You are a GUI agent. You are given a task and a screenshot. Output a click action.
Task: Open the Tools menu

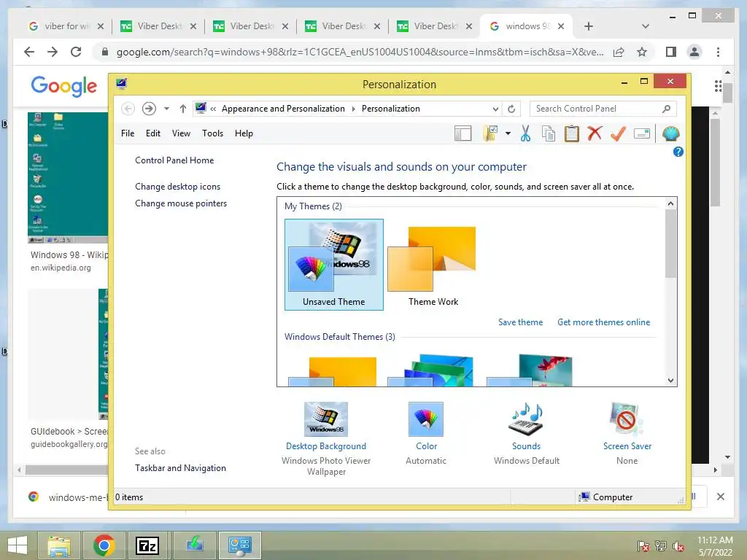point(212,134)
